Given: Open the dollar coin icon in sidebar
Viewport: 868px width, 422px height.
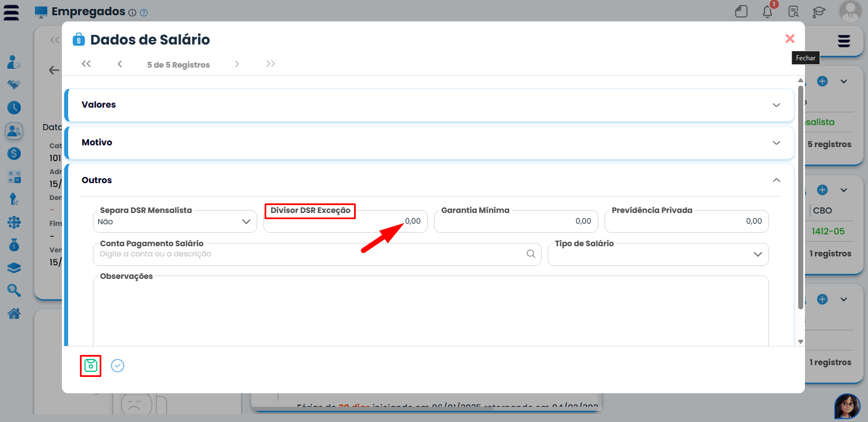Looking at the screenshot, I should (x=14, y=153).
